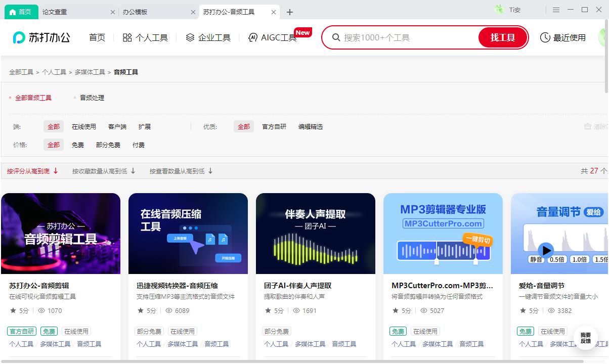Image resolution: width=609 pixels, height=364 pixels.
Task: Open the MP3剪辑器专业版 thumbnail
Action: coord(443,234)
